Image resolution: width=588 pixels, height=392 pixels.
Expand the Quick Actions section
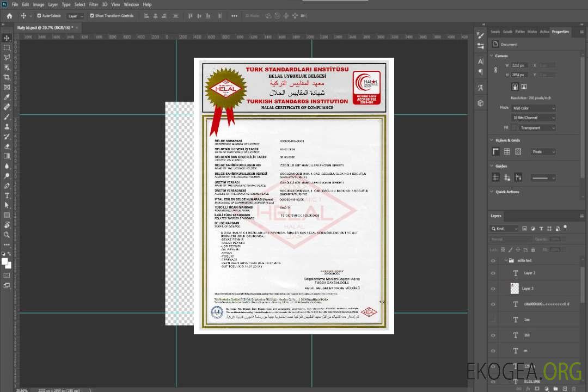(x=492, y=192)
